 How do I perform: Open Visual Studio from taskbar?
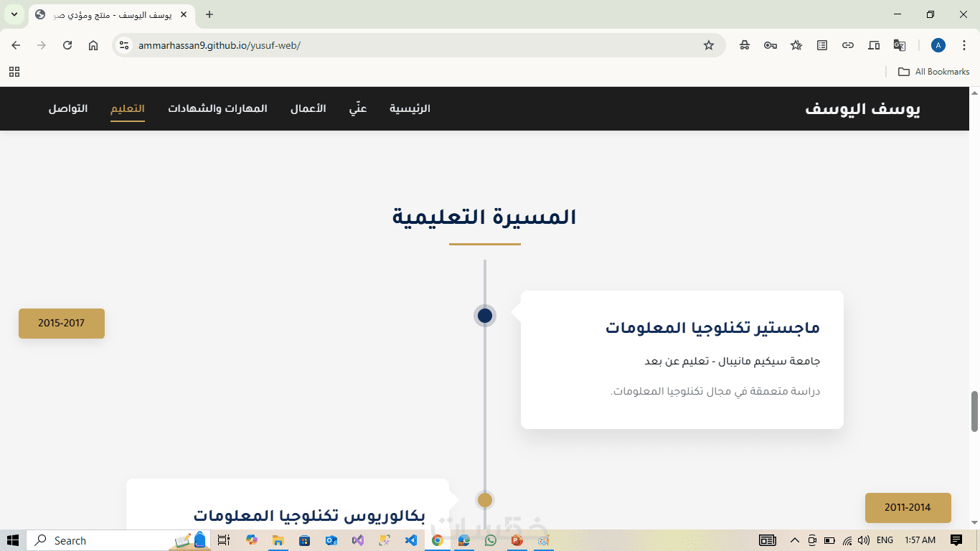coord(357,540)
